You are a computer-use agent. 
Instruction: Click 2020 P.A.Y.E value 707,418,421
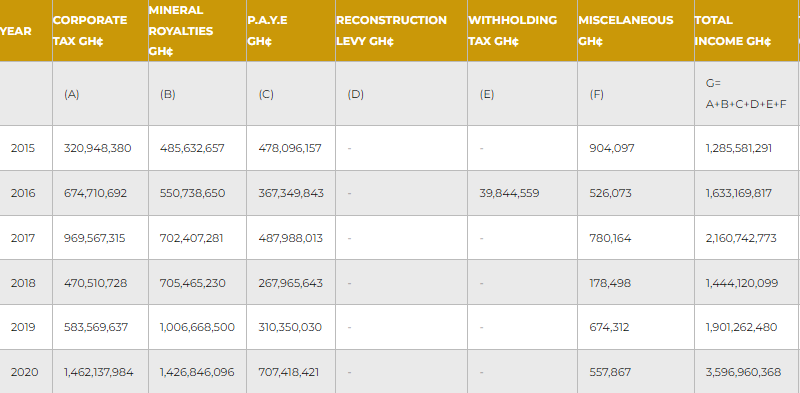pyautogui.click(x=289, y=372)
